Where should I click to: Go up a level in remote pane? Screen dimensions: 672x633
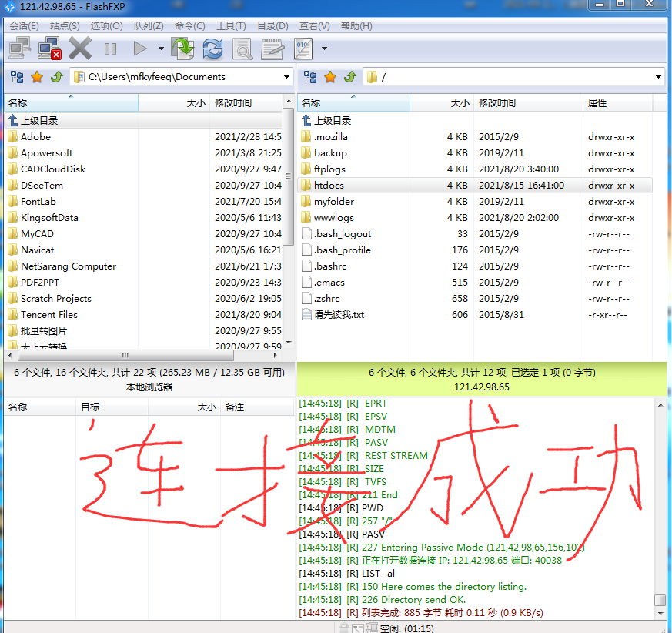coord(350,77)
